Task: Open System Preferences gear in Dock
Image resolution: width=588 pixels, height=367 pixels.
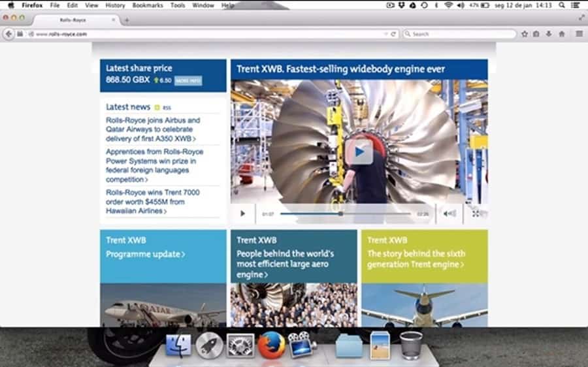Action: [240, 345]
